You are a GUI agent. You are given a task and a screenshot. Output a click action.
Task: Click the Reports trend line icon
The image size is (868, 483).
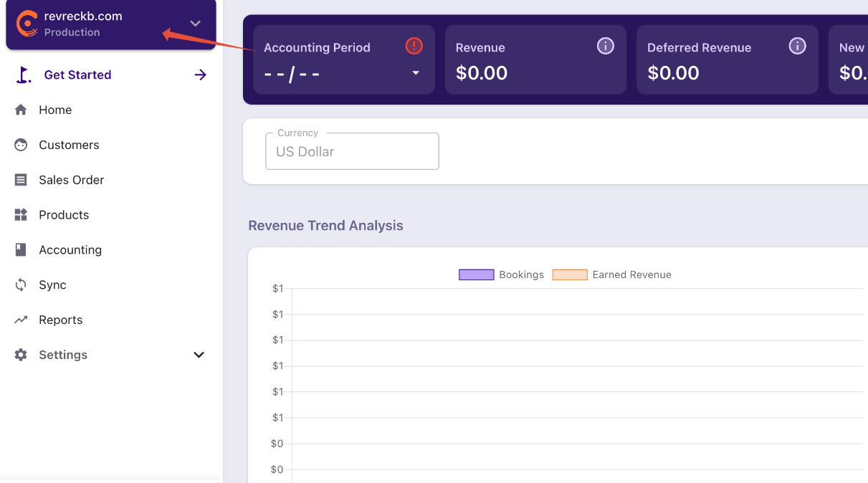pyautogui.click(x=21, y=320)
